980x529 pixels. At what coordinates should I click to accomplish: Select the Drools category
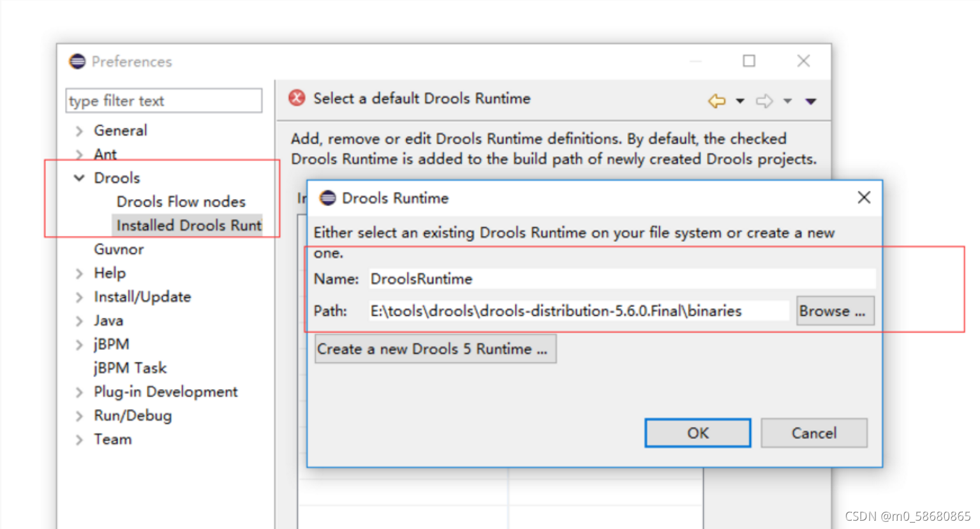point(117,178)
